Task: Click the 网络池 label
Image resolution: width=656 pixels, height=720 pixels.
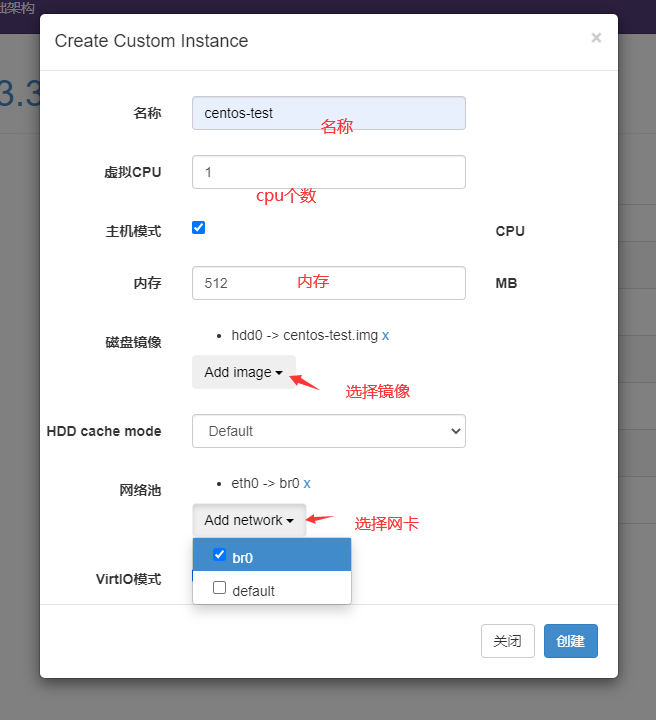Action: pos(140,490)
